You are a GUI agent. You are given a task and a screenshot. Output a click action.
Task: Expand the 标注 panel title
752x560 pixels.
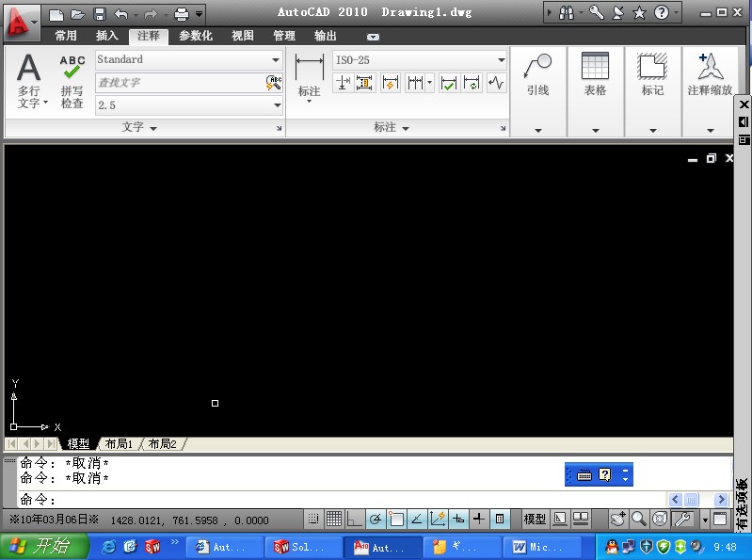tap(391, 127)
